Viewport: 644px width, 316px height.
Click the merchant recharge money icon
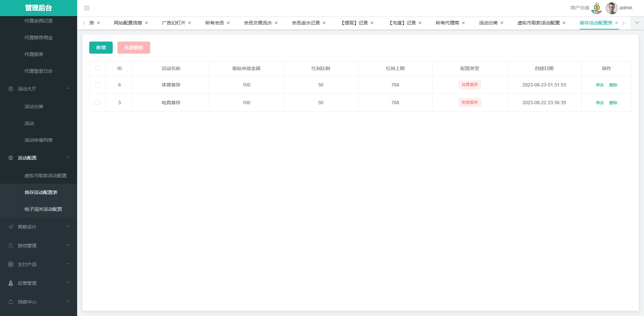click(x=597, y=8)
